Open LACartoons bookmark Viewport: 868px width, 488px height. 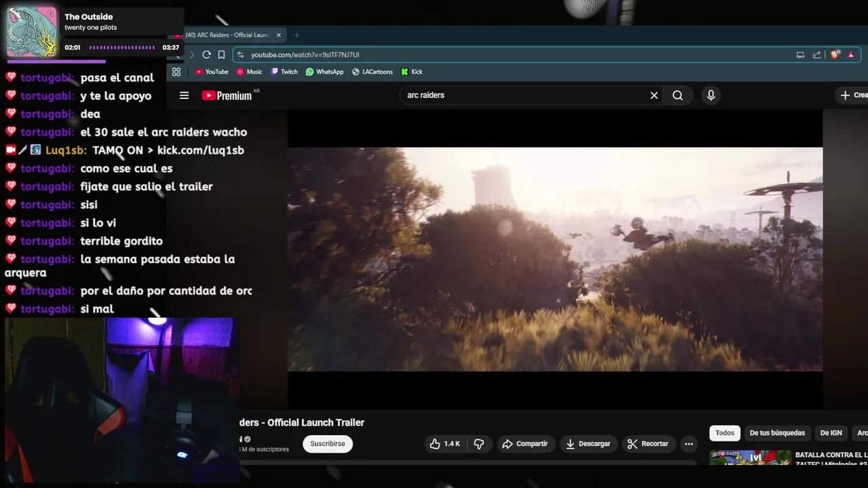[372, 72]
